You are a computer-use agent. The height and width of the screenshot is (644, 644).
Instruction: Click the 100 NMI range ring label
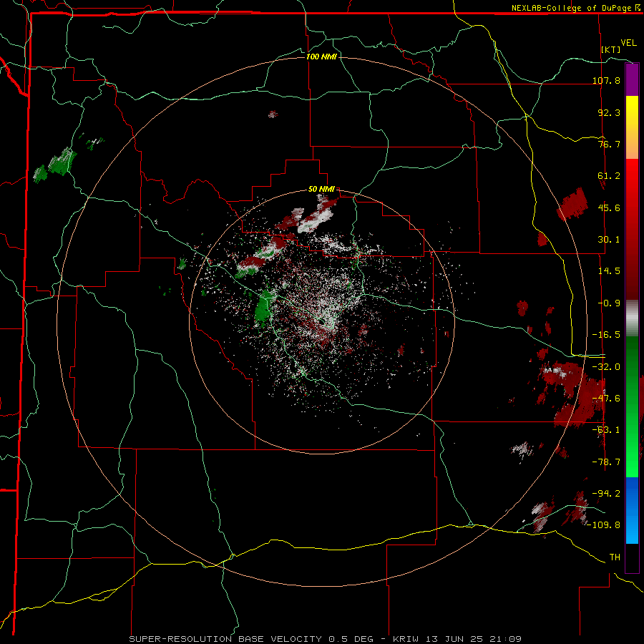(321, 57)
